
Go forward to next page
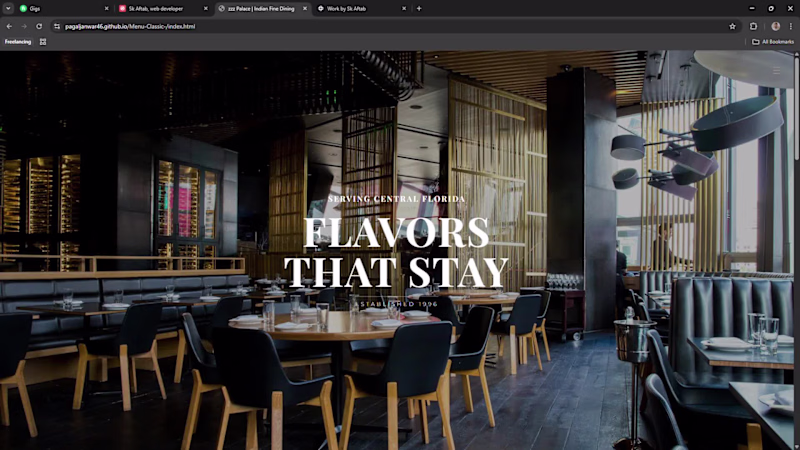tap(24, 26)
